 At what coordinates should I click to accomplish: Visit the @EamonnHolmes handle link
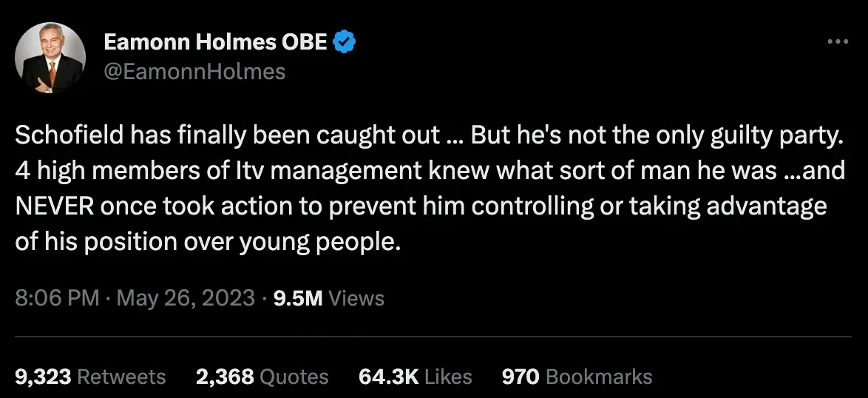point(194,71)
